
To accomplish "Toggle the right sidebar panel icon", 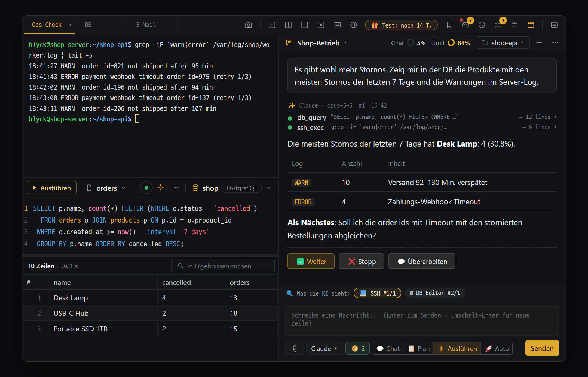I will click(554, 25).
